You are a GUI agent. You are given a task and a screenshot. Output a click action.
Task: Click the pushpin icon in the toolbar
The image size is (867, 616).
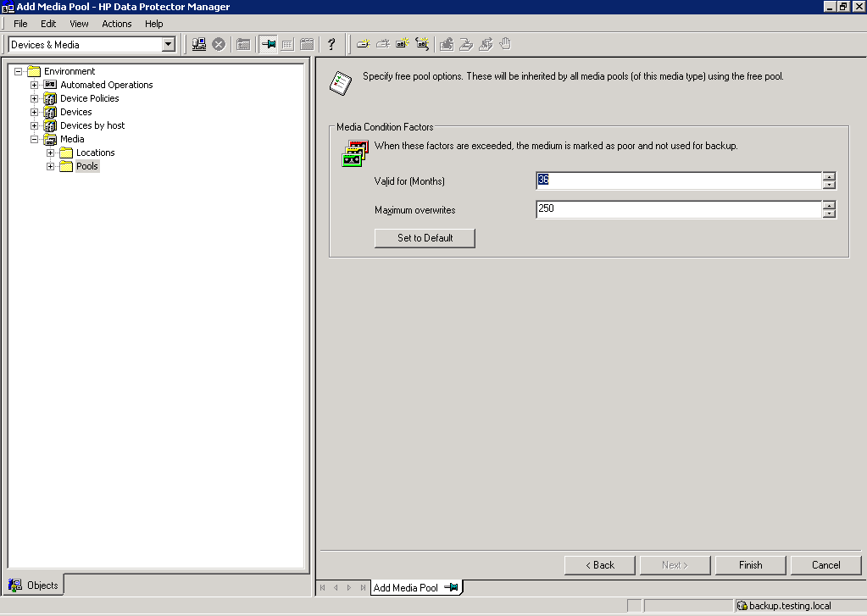[269, 44]
